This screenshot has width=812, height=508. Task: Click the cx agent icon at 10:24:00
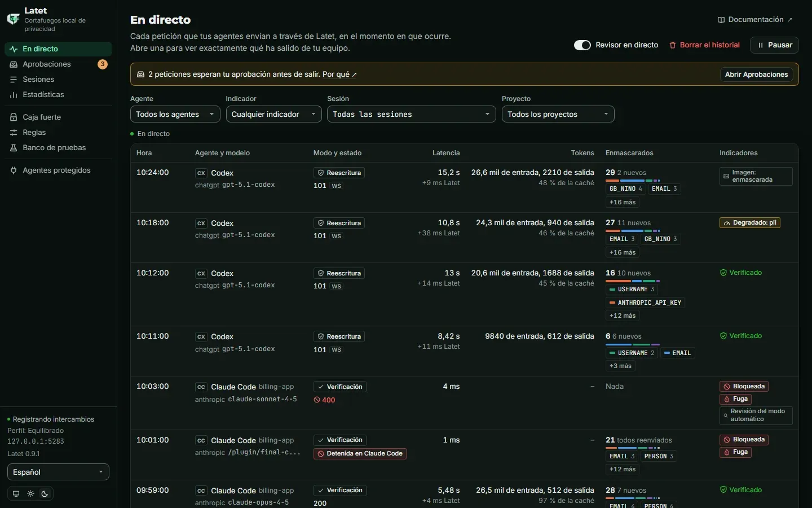201,173
